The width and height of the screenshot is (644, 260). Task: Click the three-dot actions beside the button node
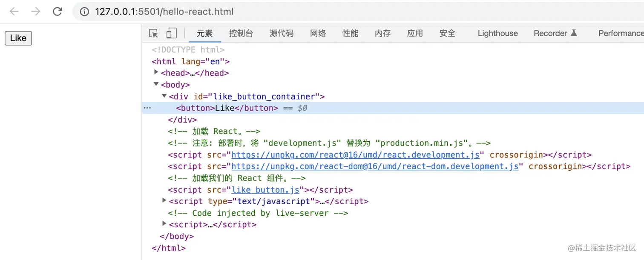click(x=147, y=108)
